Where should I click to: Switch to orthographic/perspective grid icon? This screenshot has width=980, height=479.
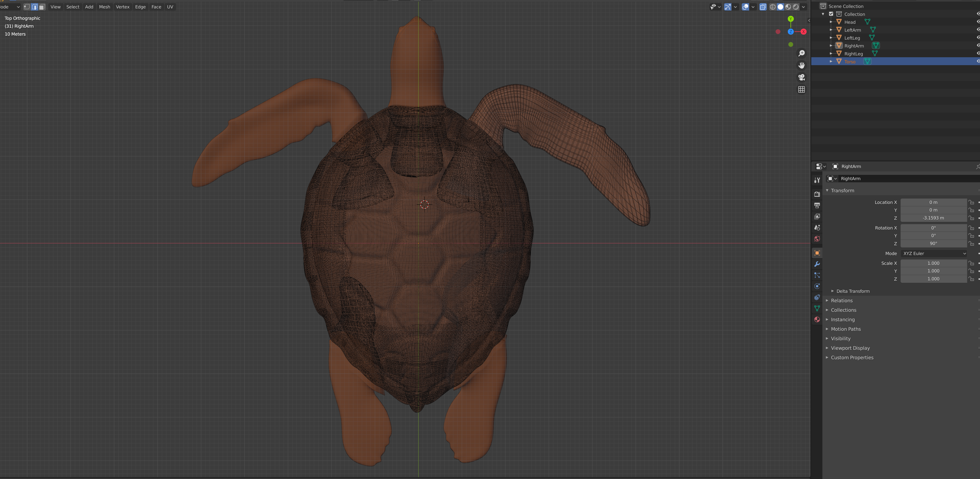(x=802, y=89)
